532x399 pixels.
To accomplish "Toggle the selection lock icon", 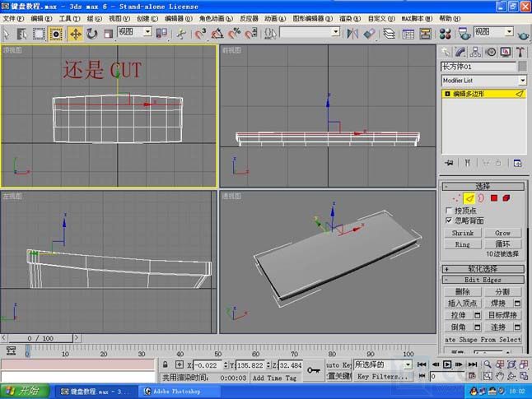I will pyautogui.click(x=165, y=364).
